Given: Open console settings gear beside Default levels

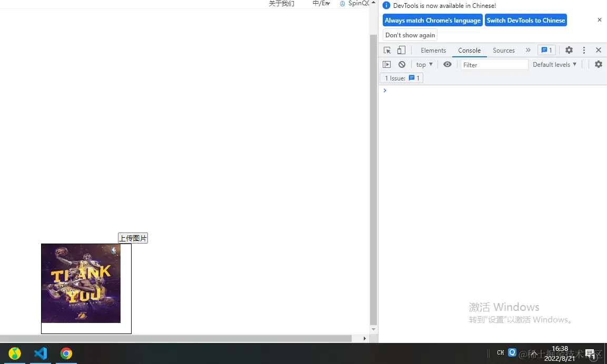Looking at the screenshot, I should 598,64.
